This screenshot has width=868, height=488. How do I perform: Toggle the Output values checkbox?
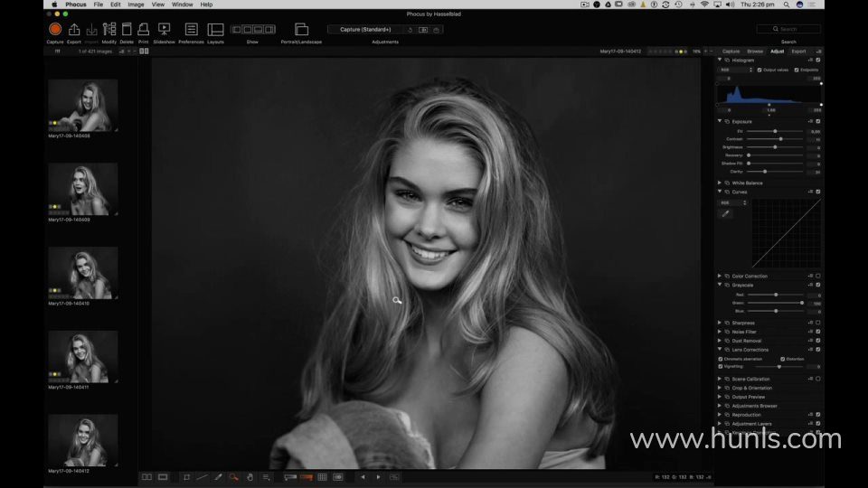click(x=759, y=70)
